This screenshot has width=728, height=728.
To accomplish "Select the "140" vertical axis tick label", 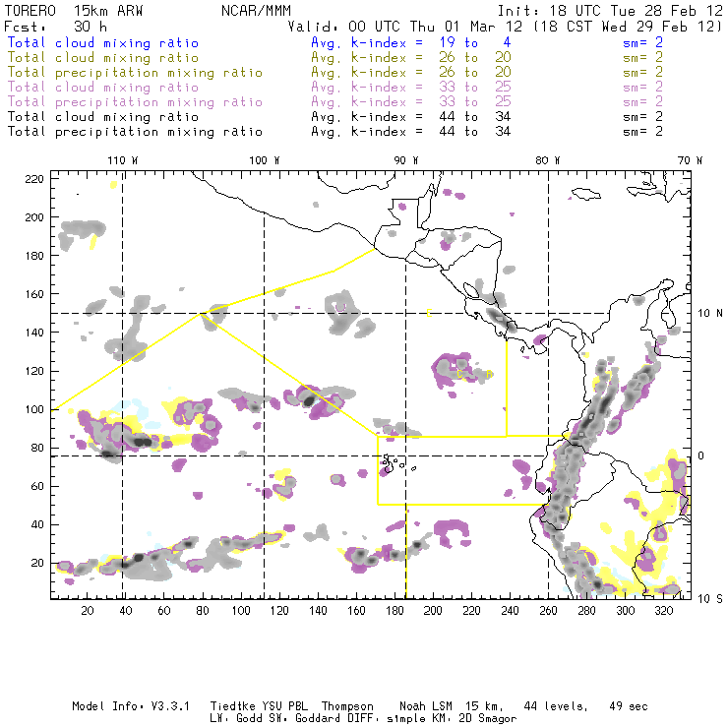I will 34,333.
